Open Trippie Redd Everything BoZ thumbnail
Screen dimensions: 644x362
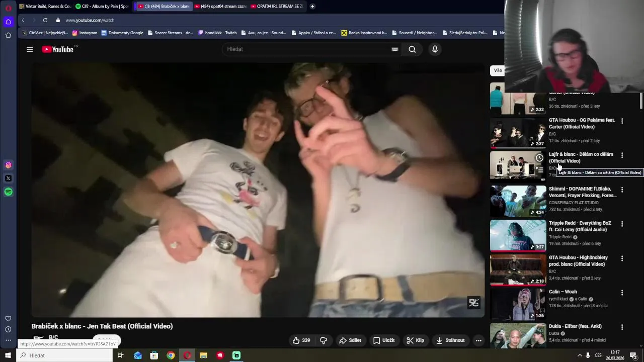518,235
